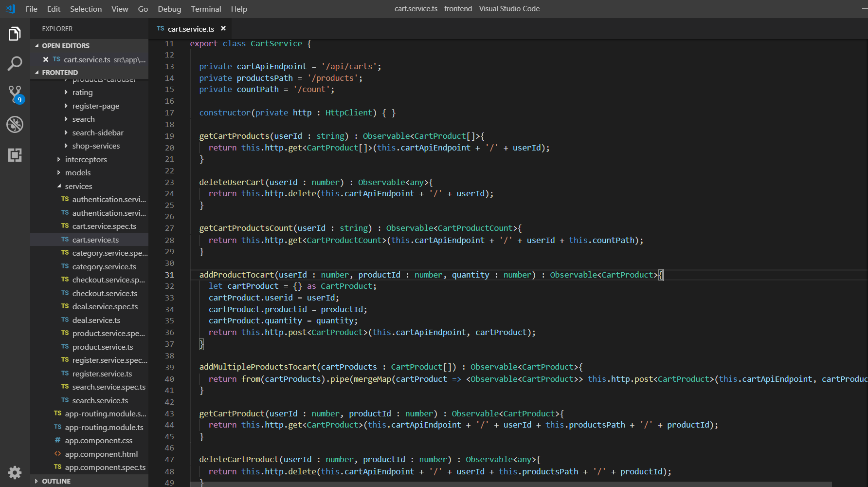Open the Explorer view in activity bar
868x487 pixels.
(x=15, y=34)
